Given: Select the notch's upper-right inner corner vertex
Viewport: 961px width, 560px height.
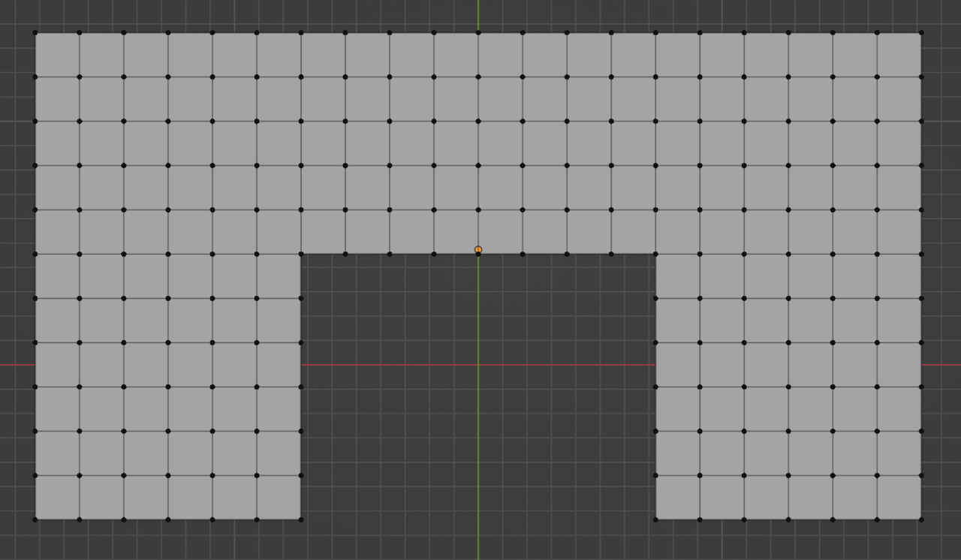Looking at the screenshot, I should coord(655,254).
